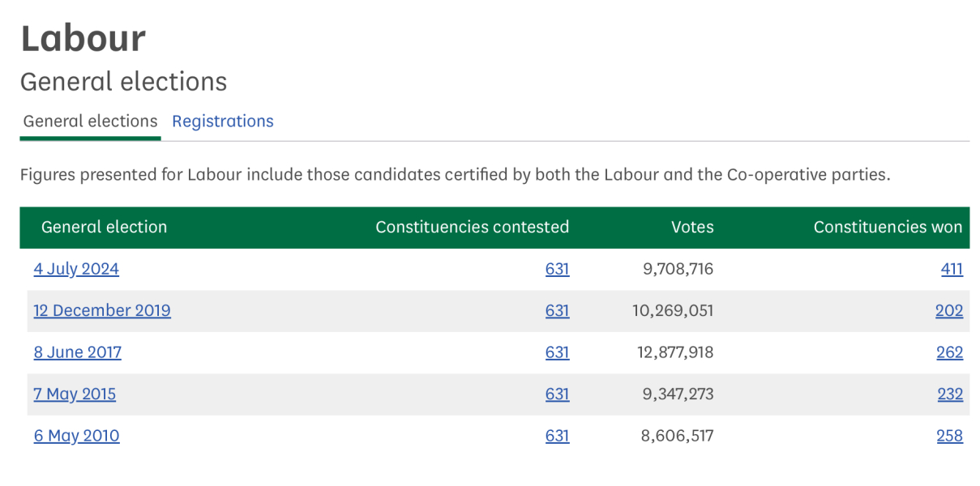View the 411 constituencies won link
The width and height of the screenshot is (980, 486).
click(952, 269)
